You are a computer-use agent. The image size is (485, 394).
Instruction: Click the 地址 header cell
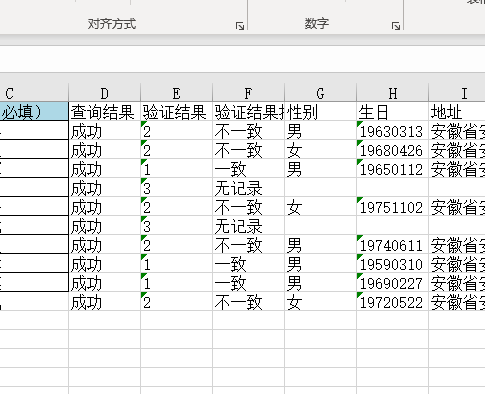pyautogui.click(x=457, y=112)
